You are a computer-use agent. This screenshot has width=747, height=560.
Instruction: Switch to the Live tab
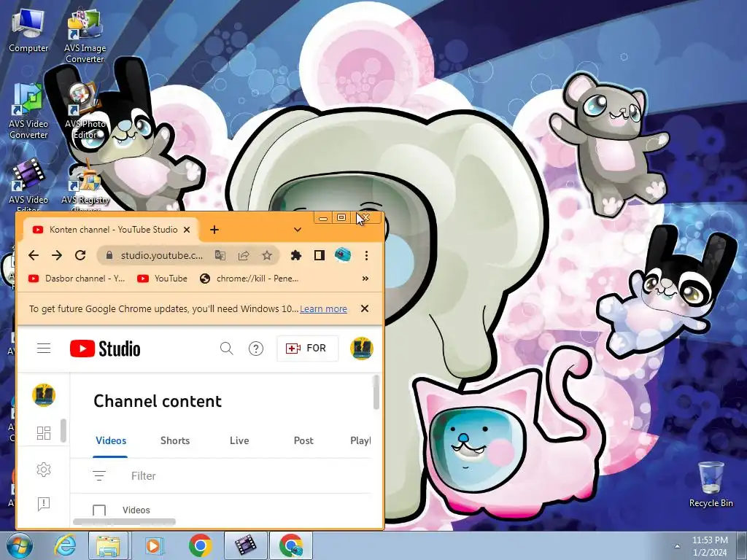coord(239,440)
